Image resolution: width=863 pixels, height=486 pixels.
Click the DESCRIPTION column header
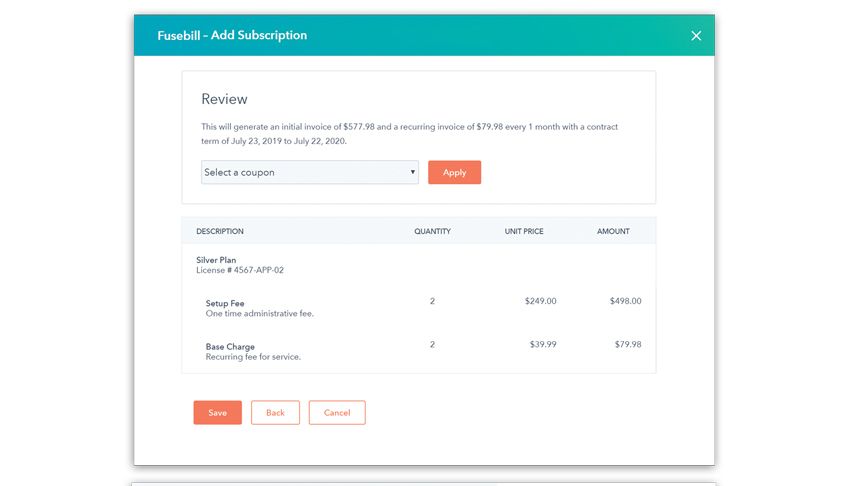point(220,231)
